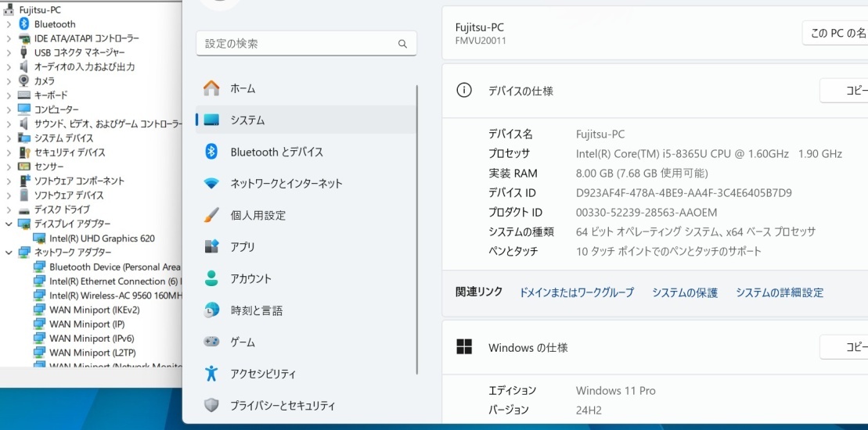This screenshot has height=430, width=868.
Task: Click the search magnifier icon in settings
Action: (402, 44)
